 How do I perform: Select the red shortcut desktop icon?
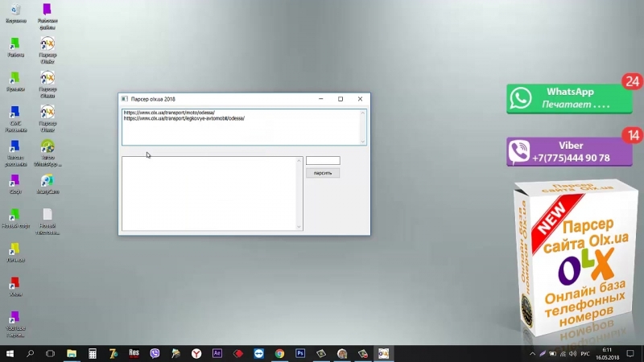point(15,286)
